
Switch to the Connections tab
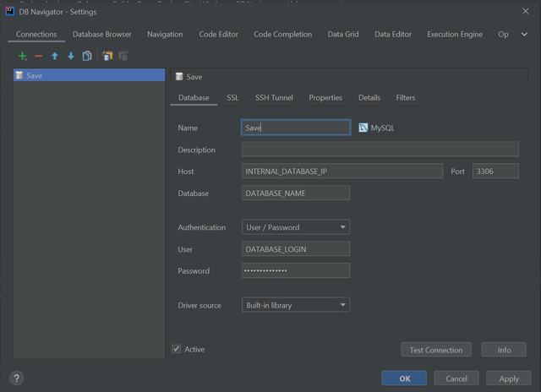36,34
